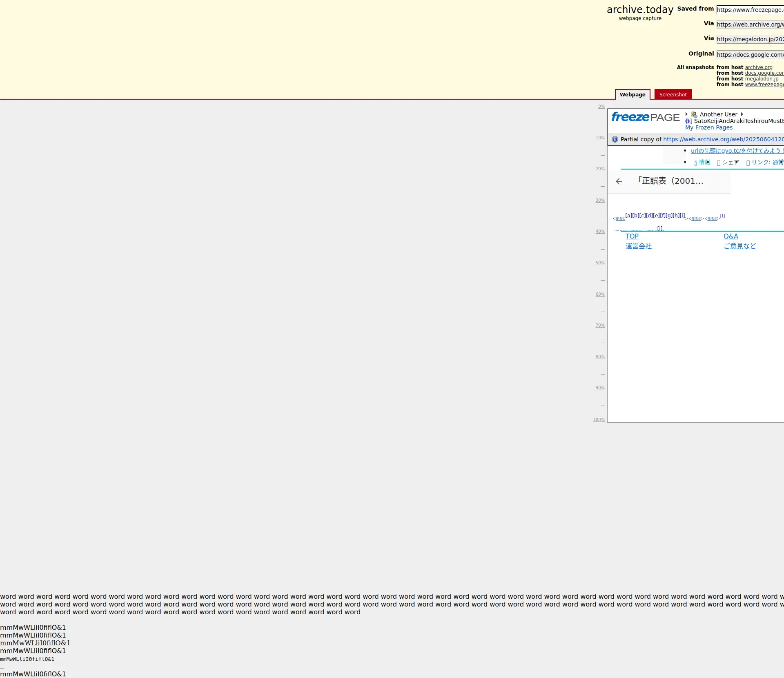Expand the arrow after Another User
784x678 pixels.
point(742,114)
